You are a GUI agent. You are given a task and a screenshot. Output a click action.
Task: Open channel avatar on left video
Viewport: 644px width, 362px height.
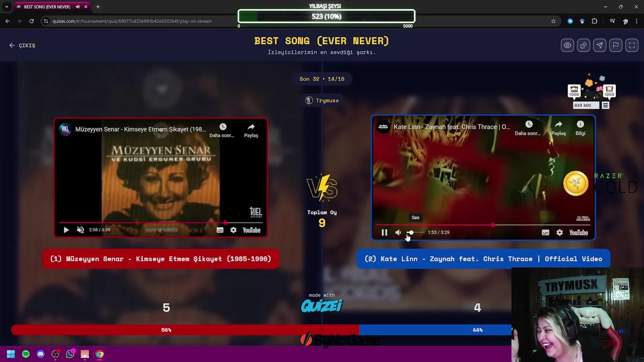point(65,129)
